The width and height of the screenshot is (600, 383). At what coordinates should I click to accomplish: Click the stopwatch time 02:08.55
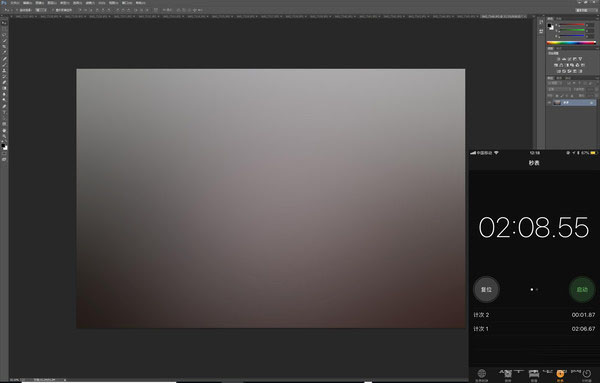pyautogui.click(x=534, y=227)
